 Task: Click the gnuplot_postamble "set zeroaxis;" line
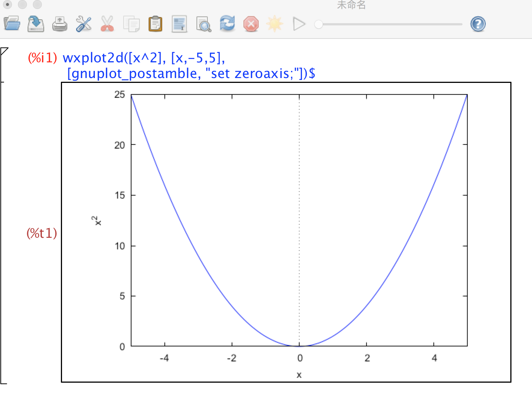[191, 74]
